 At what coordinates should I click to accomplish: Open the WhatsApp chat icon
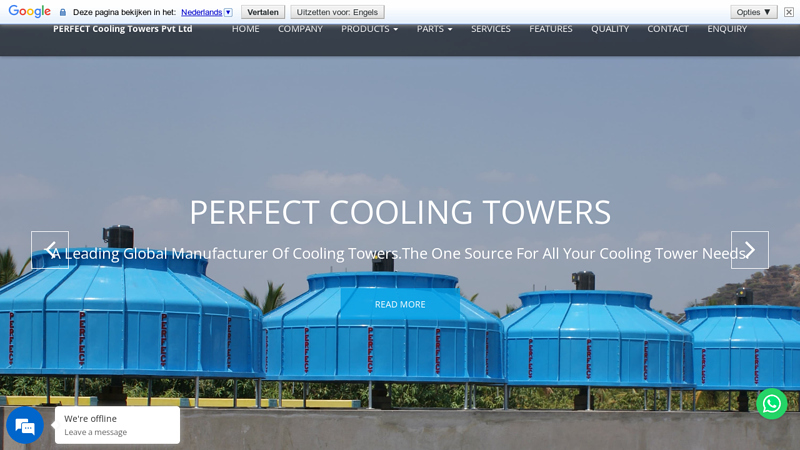(771, 404)
